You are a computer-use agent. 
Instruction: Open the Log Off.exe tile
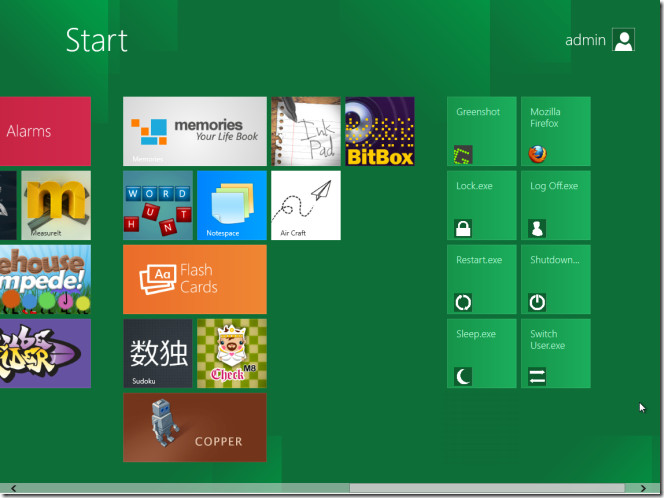pos(555,205)
